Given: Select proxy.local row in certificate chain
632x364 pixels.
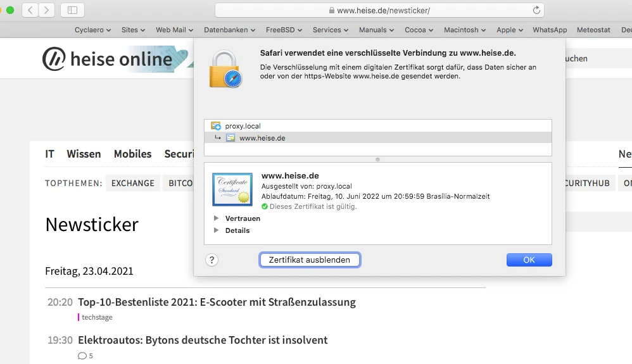Looking at the screenshot, I should pyautogui.click(x=377, y=126).
